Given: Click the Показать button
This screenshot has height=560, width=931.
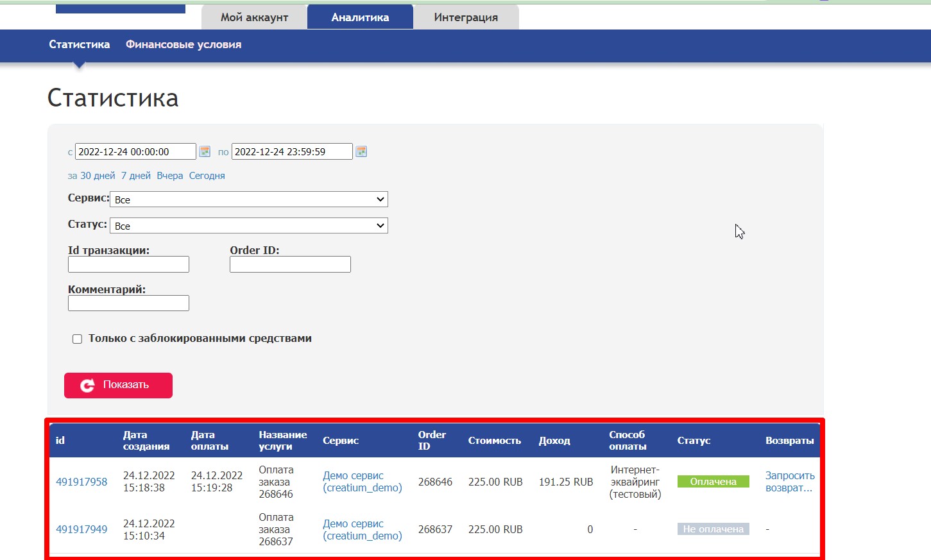Looking at the screenshot, I should (118, 385).
